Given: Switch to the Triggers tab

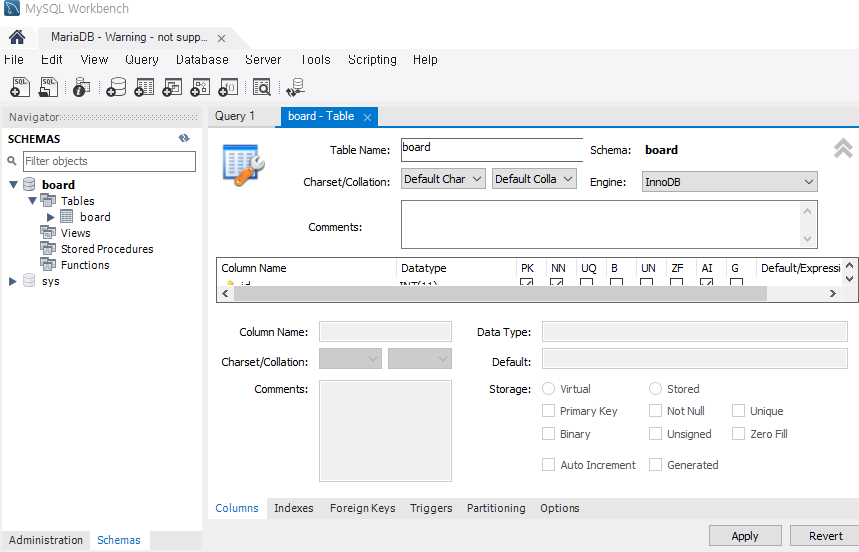Looking at the screenshot, I should click(431, 508).
